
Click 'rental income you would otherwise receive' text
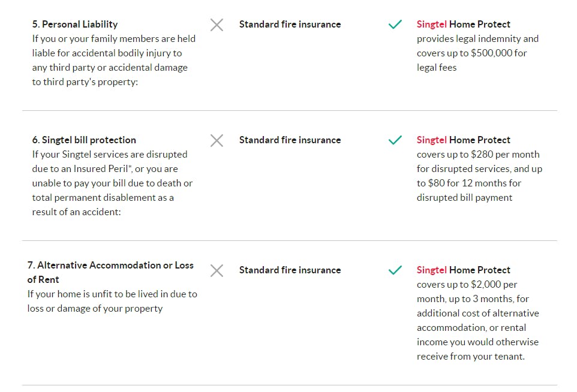coord(477,342)
